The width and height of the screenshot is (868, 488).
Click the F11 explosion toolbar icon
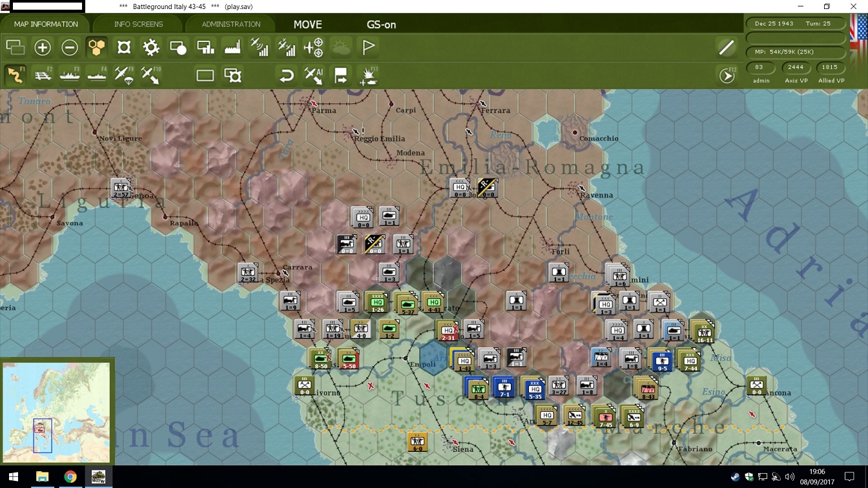(x=368, y=76)
